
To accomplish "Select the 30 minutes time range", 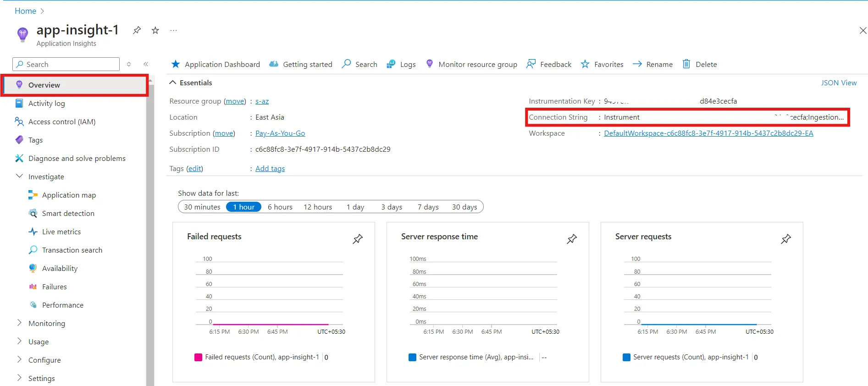I will [202, 207].
